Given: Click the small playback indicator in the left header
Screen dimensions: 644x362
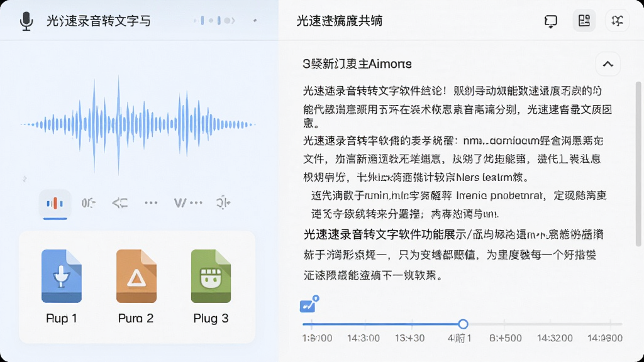Looking at the screenshot, I should click(x=214, y=21).
